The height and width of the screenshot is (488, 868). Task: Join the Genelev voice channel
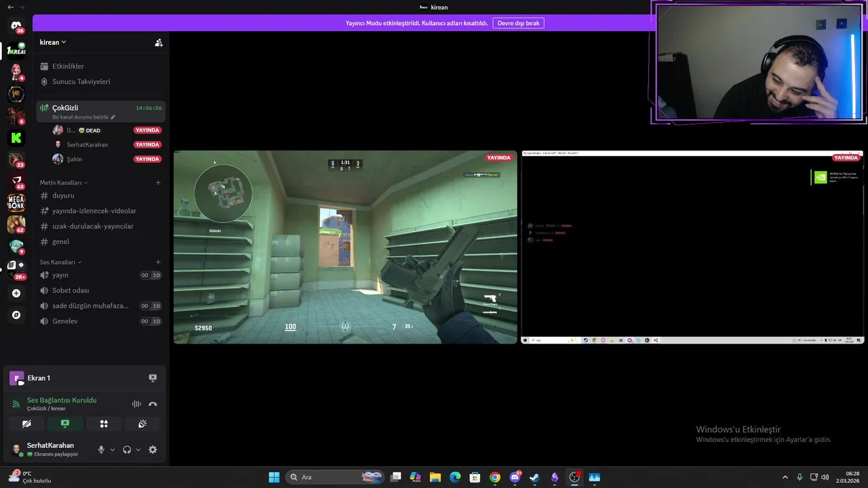click(x=100, y=321)
